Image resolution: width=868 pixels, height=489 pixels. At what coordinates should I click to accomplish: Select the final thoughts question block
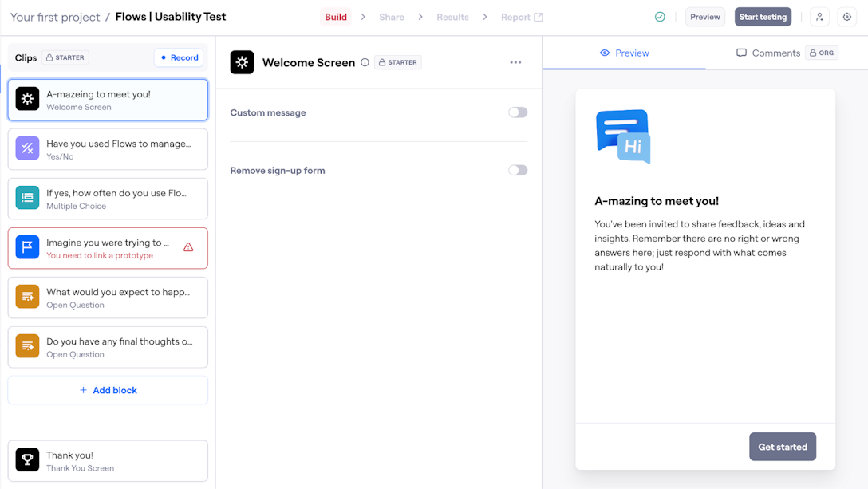[107, 347]
